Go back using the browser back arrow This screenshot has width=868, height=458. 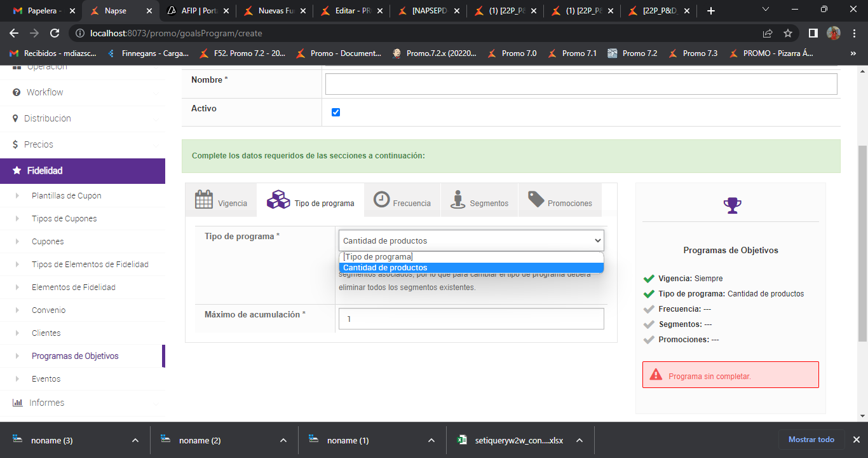click(14, 33)
